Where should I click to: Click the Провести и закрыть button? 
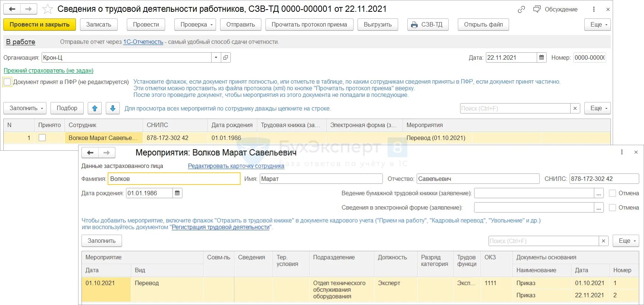(39, 24)
